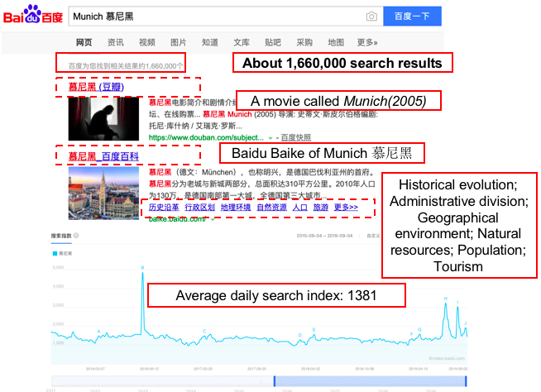Expand dropdown arrow beside baike URL
Viewport: 541px width, 392px height.
pos(213,219)
